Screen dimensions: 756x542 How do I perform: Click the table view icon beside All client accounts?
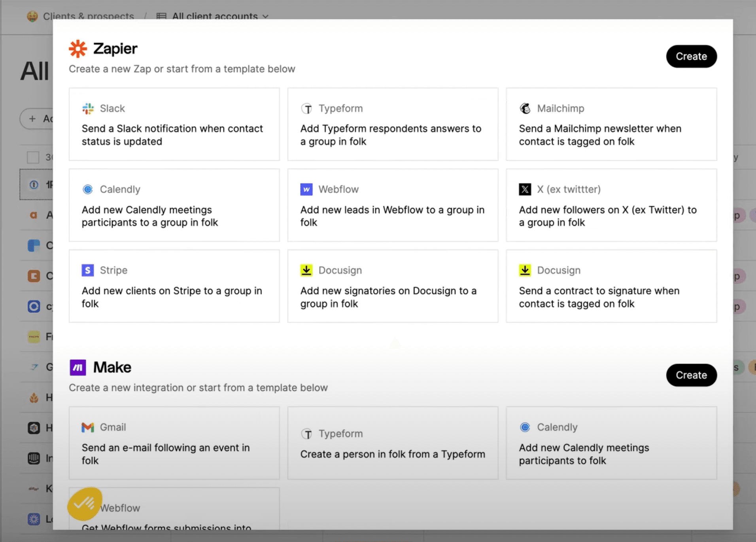click(161, 16)
